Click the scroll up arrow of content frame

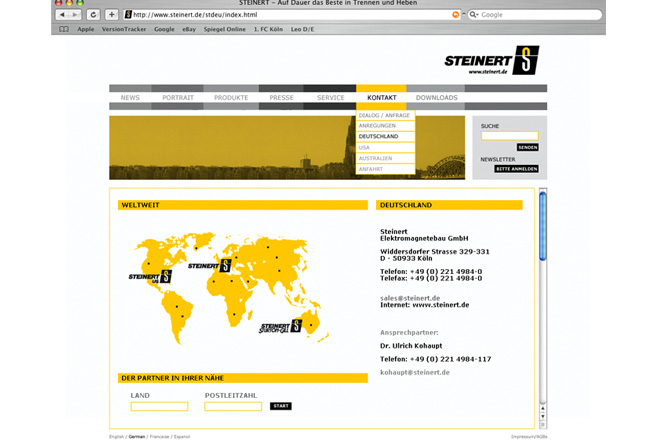543,409
